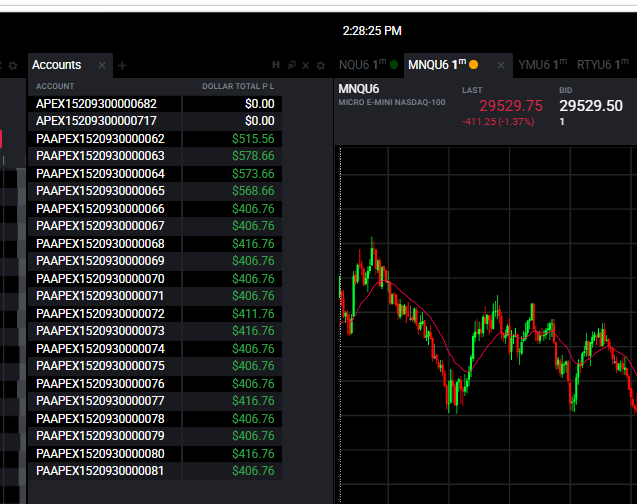This screenshot has width=637, height=504.
Task: Switch to the YMU6 1m tab
Action: (542, 65)
